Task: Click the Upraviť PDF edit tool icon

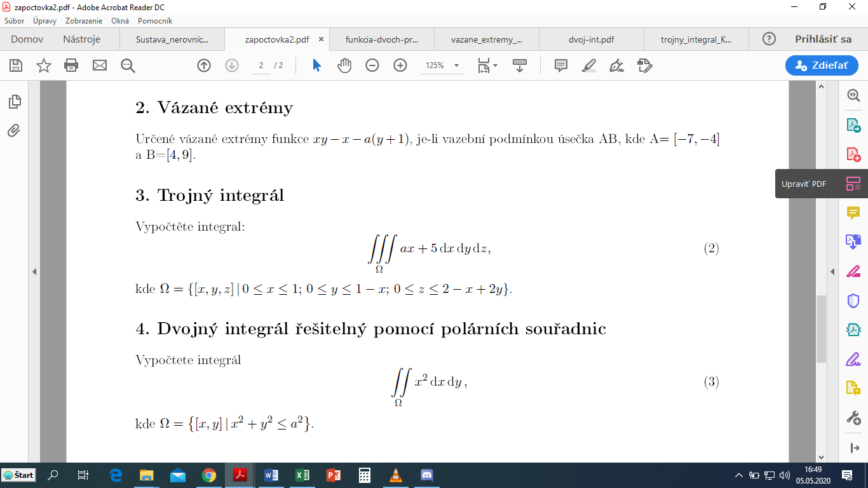Action: pos(853,184)
